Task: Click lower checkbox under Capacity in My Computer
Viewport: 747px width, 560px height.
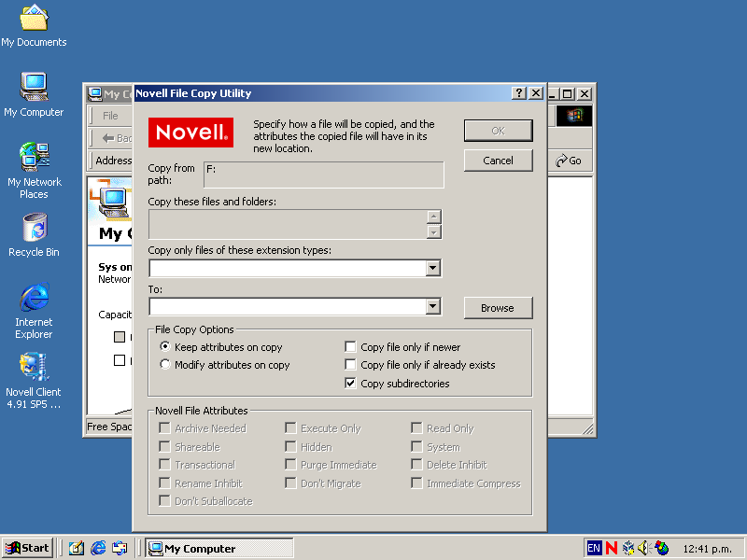Action: 120,360
